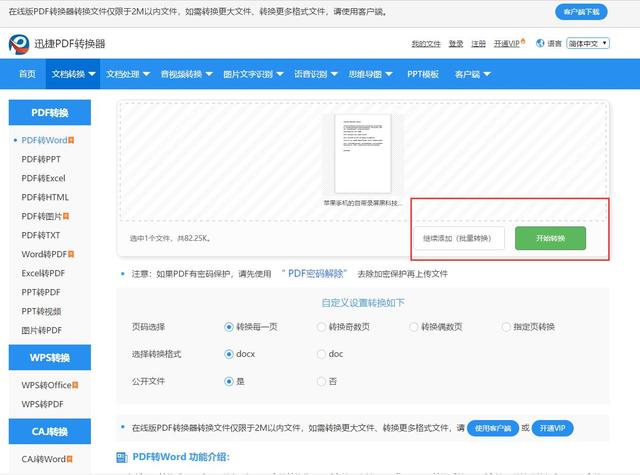This screenshot has width=640, height=475.
Task: Click the 使用客户端 button
Action: [493, 428]
